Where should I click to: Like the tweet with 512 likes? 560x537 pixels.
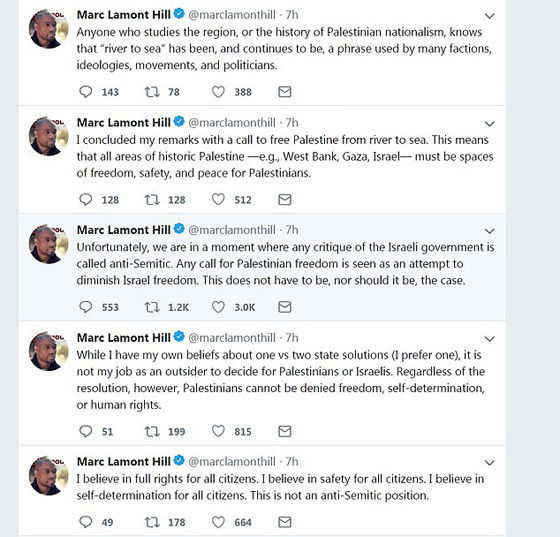coord(218,199)
